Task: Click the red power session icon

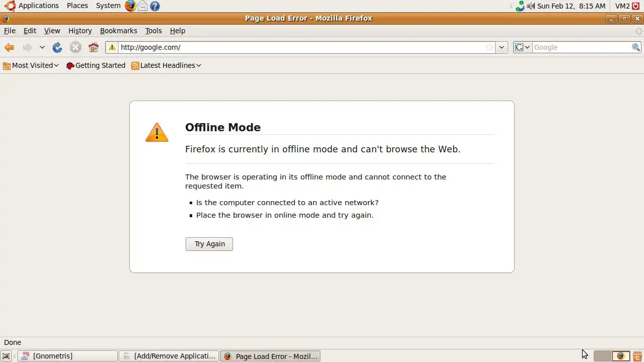Action: click(x=636, y=6)
